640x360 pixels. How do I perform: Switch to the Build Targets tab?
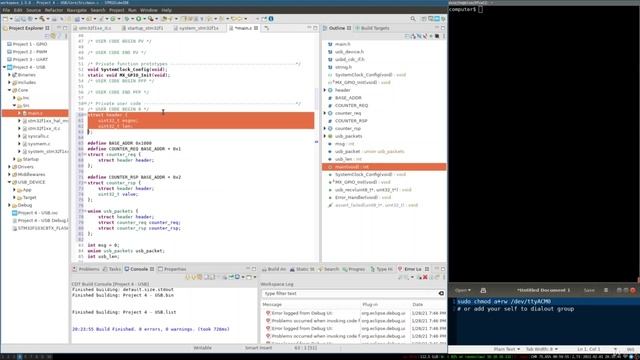372,28
